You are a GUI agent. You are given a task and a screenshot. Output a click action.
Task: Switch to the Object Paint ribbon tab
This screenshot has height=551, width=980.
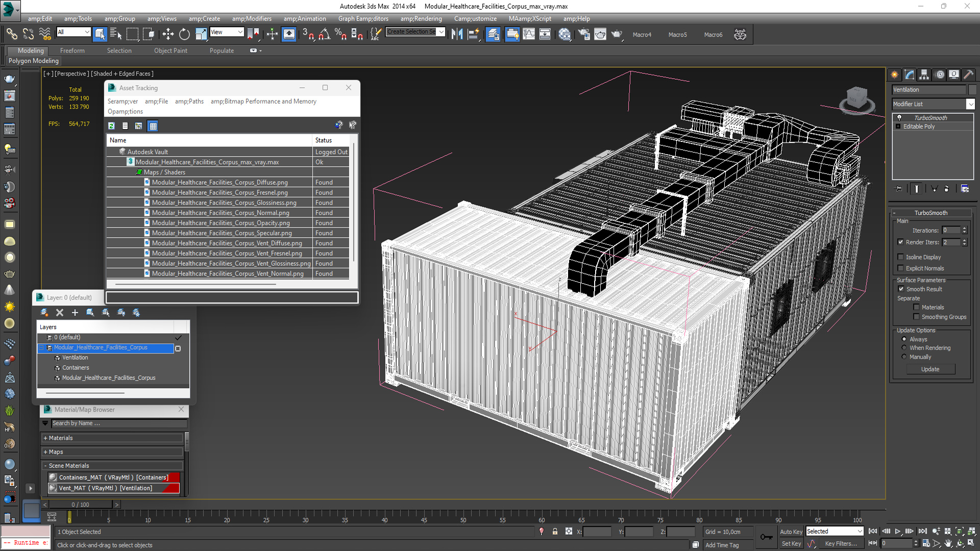[170, 51]
